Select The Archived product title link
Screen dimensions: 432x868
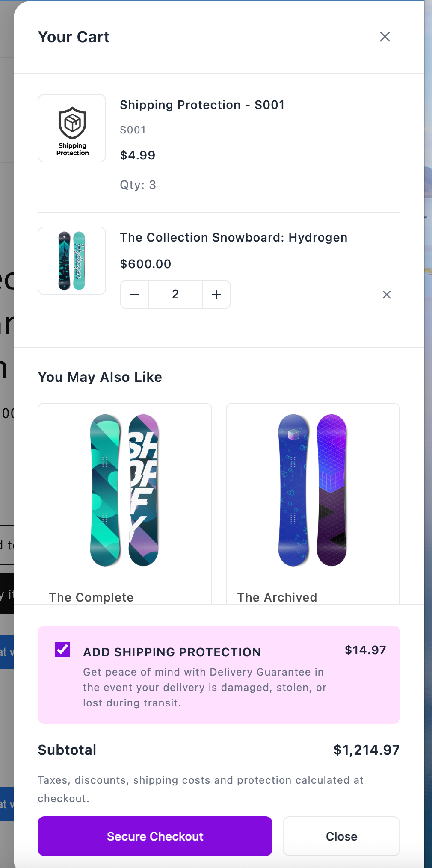277,597
